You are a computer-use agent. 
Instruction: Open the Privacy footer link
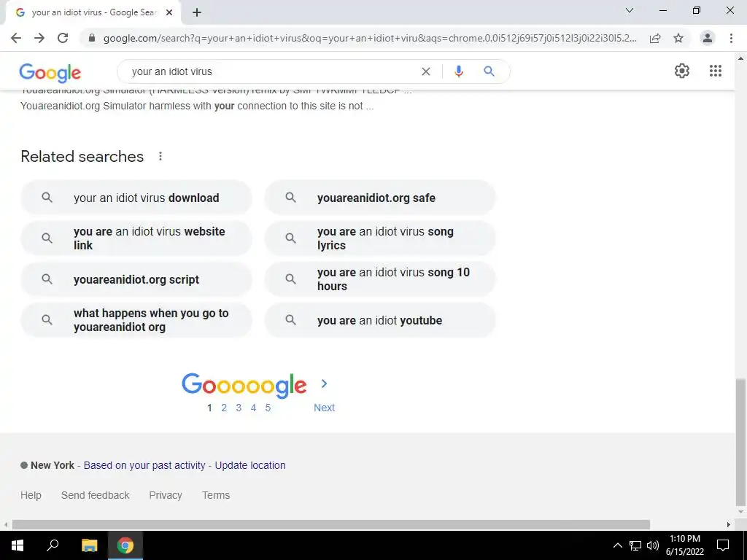pos(166,495)
